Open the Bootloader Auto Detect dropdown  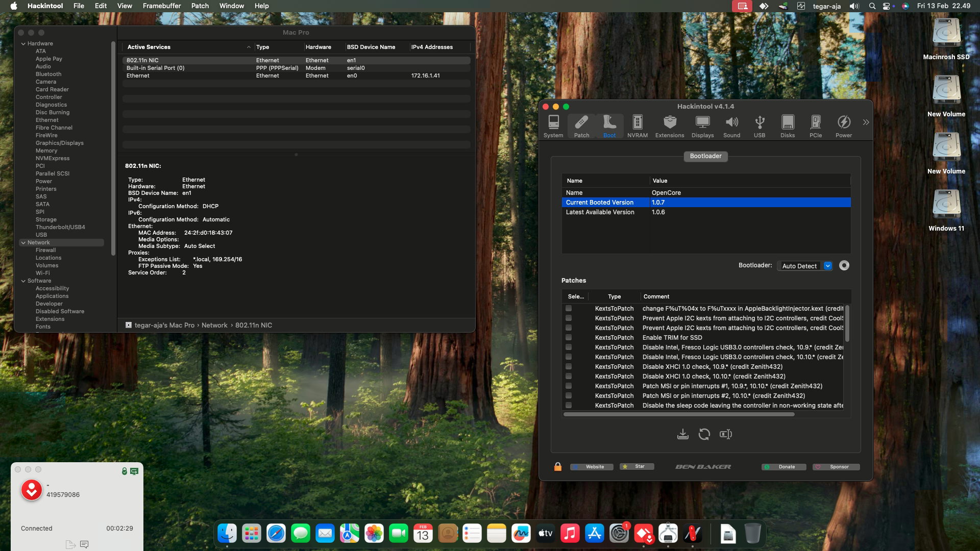pos(805,266)
